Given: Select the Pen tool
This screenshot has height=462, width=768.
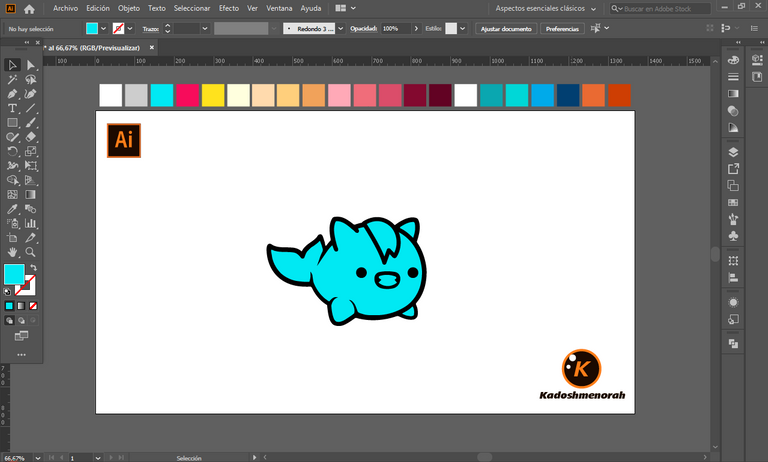Looking at the screenshot, I should [12, 94].
